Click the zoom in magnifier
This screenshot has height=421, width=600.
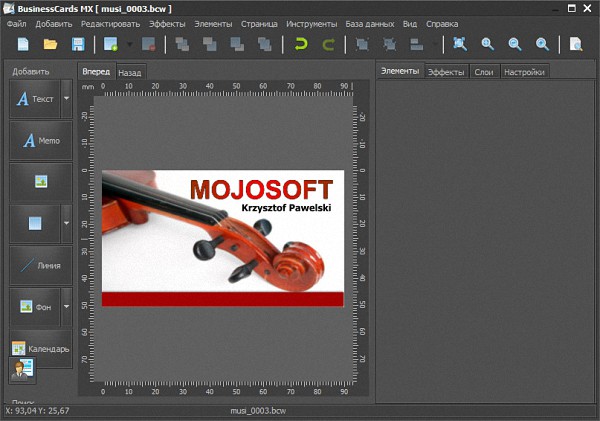tap(488, 44)
